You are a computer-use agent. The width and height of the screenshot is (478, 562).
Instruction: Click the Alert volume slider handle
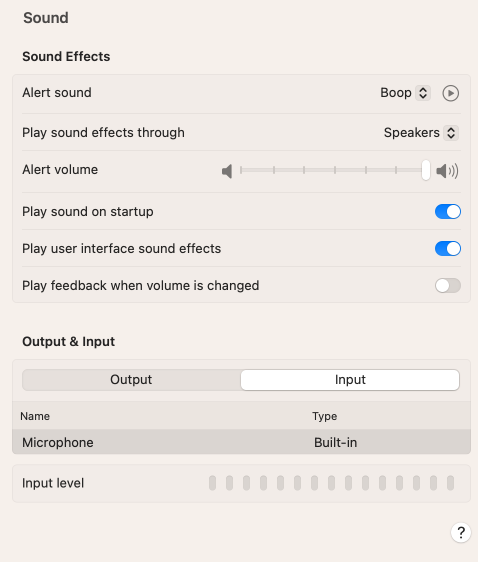pos(426,170)
